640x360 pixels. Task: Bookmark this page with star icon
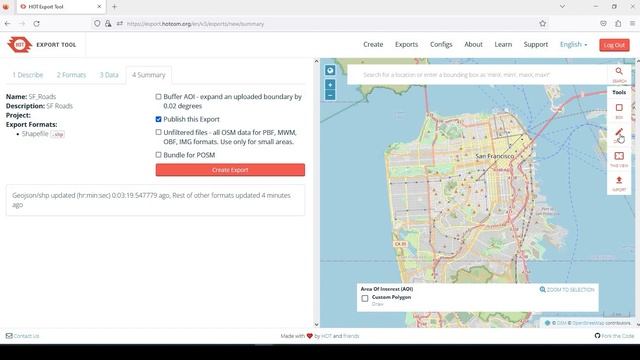542,24
